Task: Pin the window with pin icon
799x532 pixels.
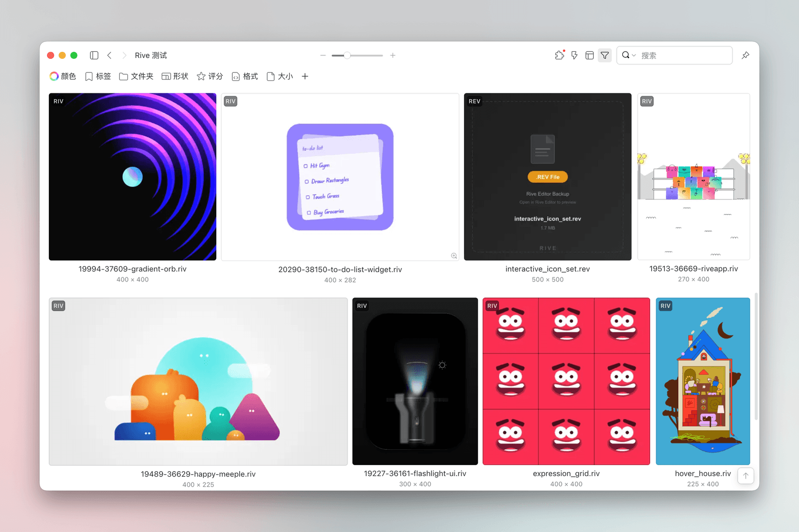Action: point(745,55)
